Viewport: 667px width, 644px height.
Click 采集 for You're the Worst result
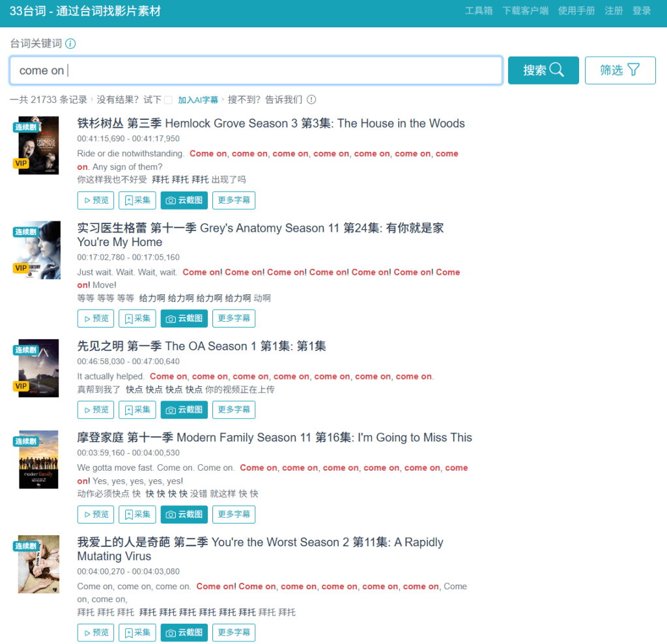137,632
